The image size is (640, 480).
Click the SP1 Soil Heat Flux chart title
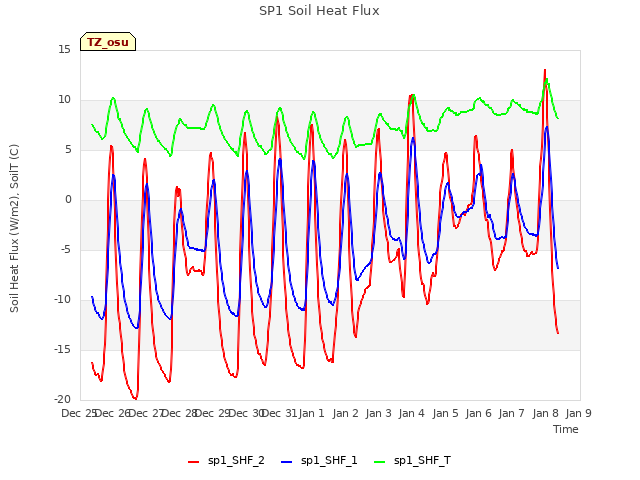tap(319, 11)
